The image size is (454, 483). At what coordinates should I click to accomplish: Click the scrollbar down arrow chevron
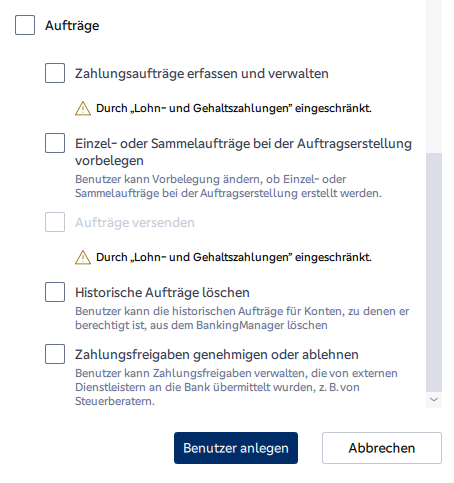(x=434, y=399)
